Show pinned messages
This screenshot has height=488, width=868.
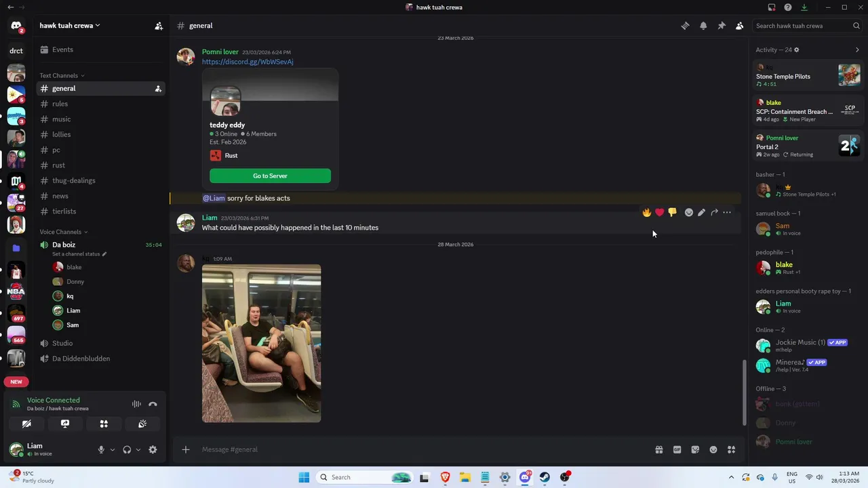click(x=722, y=26)
